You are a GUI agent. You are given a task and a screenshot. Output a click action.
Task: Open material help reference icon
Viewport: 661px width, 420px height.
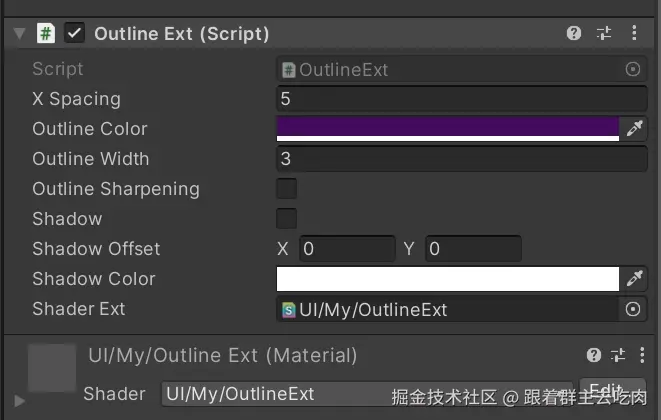point(593,355)
